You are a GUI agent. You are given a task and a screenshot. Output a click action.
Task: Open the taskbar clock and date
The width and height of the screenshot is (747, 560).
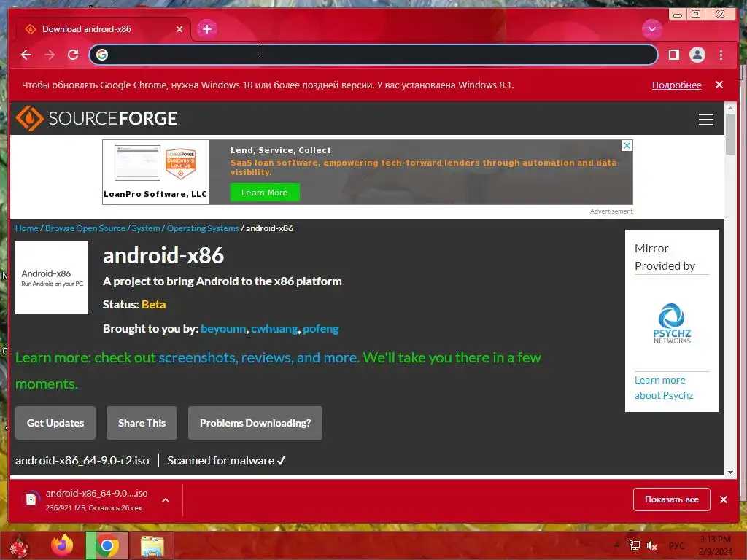715,545
